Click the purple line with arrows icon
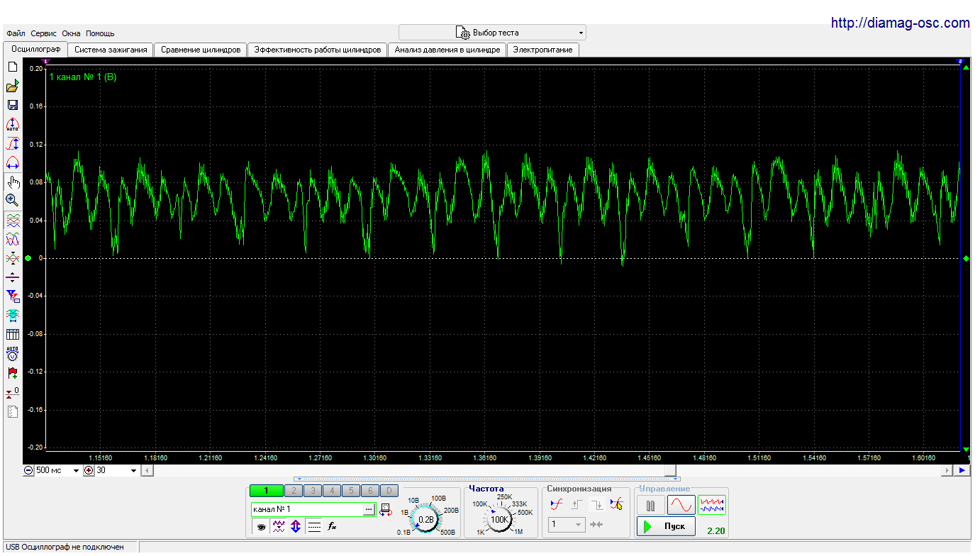 pyautogui.click(x=12, y=277)
